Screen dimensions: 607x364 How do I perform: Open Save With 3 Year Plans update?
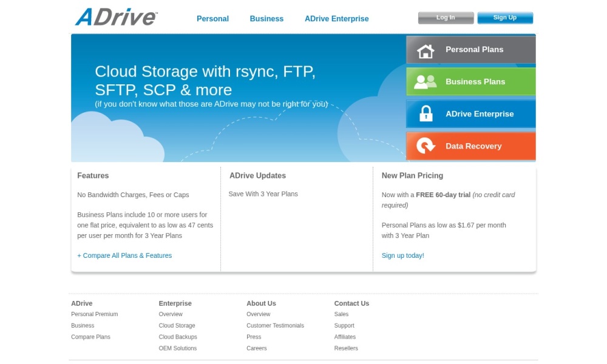tap(263, 194)
